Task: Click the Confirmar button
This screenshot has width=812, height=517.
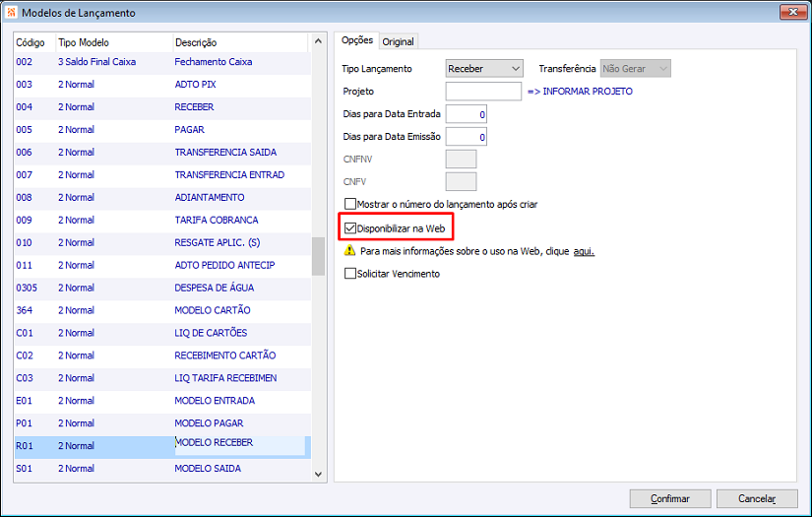Action: coord(670,498)
